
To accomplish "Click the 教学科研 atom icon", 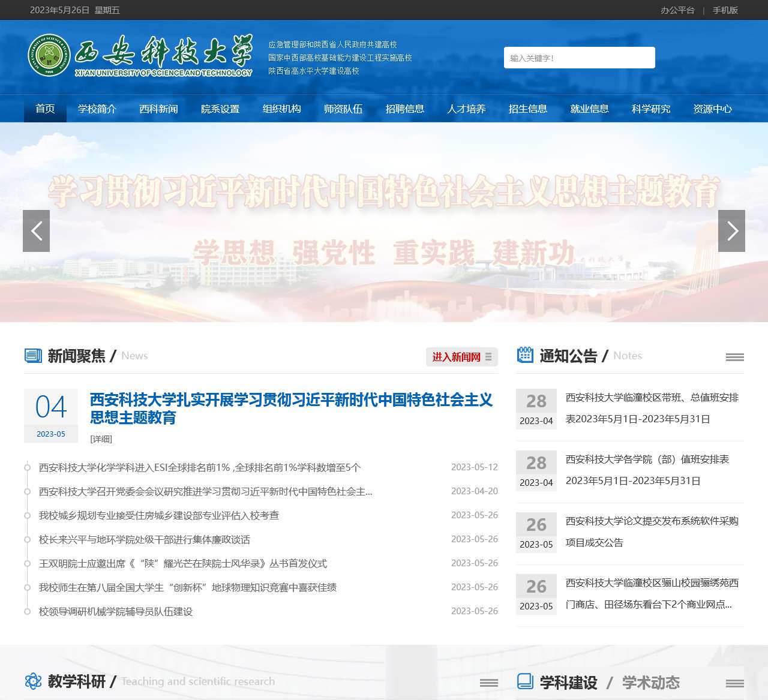I will (x=34, y=681).
